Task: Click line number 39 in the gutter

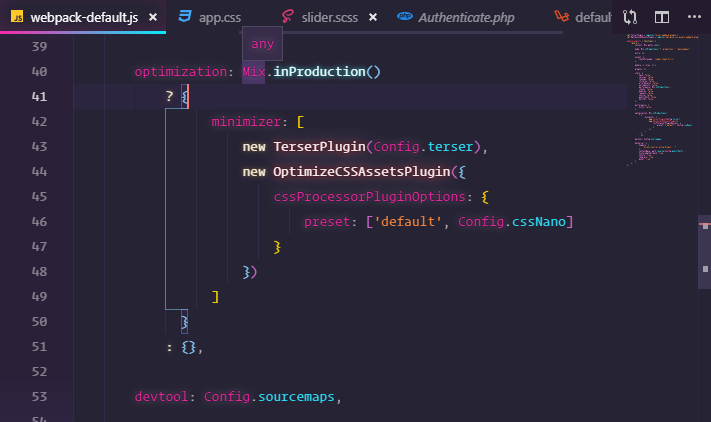Action: click(x=39, y=46)
